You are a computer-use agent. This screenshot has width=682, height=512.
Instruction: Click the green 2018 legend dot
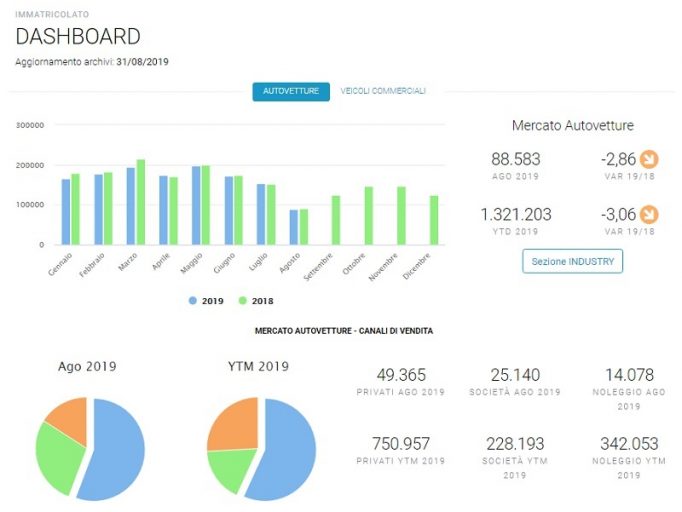243,301
